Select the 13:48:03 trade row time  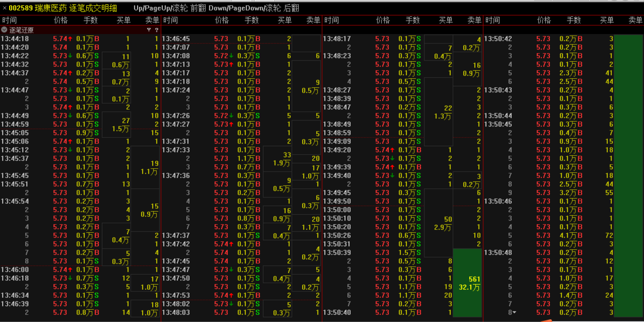[x=176, y=313]
